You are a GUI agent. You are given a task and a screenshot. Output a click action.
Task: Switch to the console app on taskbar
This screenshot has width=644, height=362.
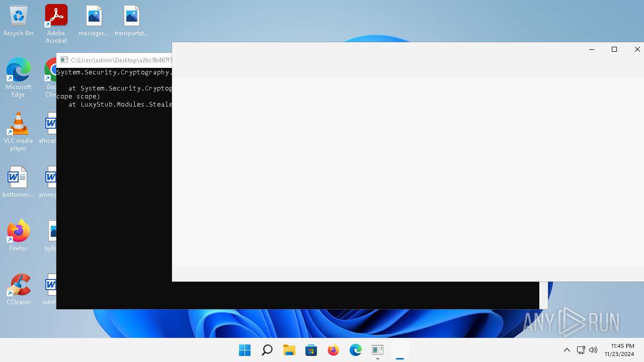click(x=378, y=350)
